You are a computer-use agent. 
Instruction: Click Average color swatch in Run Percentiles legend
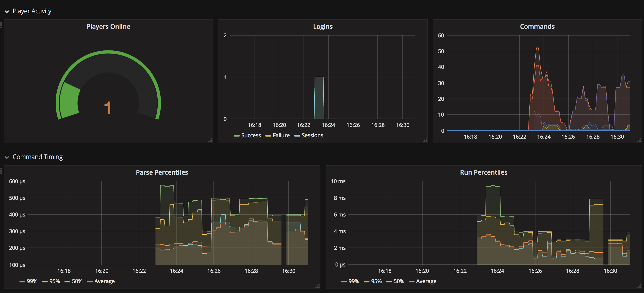pos(411,282)
